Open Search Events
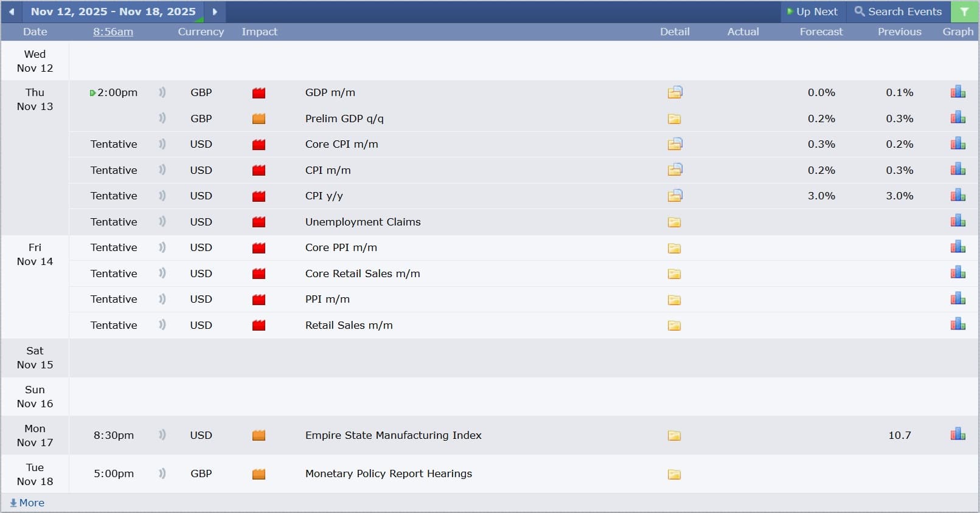This screenshot has width=980, height=513. [x=898, y=12]
